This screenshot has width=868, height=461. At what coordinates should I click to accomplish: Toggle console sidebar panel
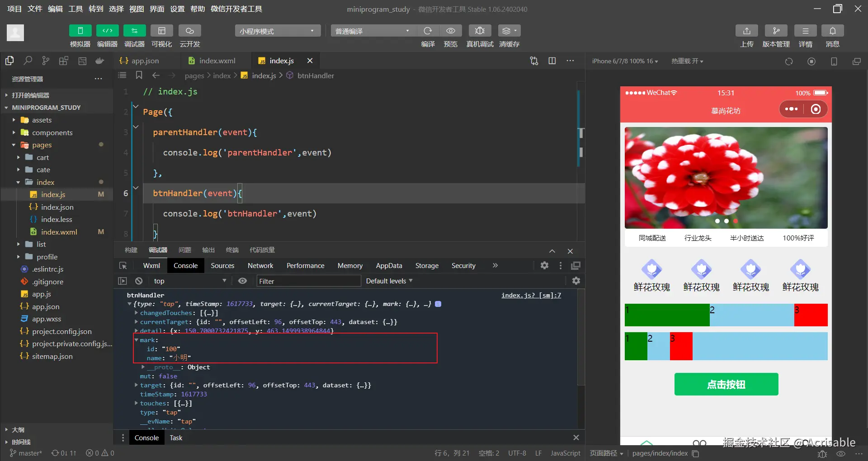(123, 281)
